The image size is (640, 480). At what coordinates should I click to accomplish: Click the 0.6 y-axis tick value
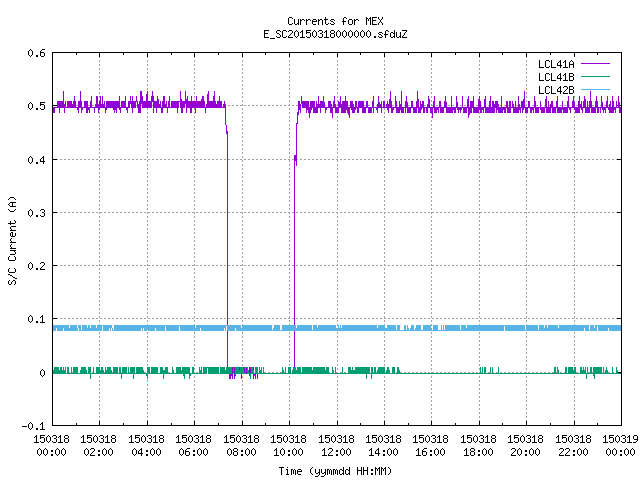point(36,53)
